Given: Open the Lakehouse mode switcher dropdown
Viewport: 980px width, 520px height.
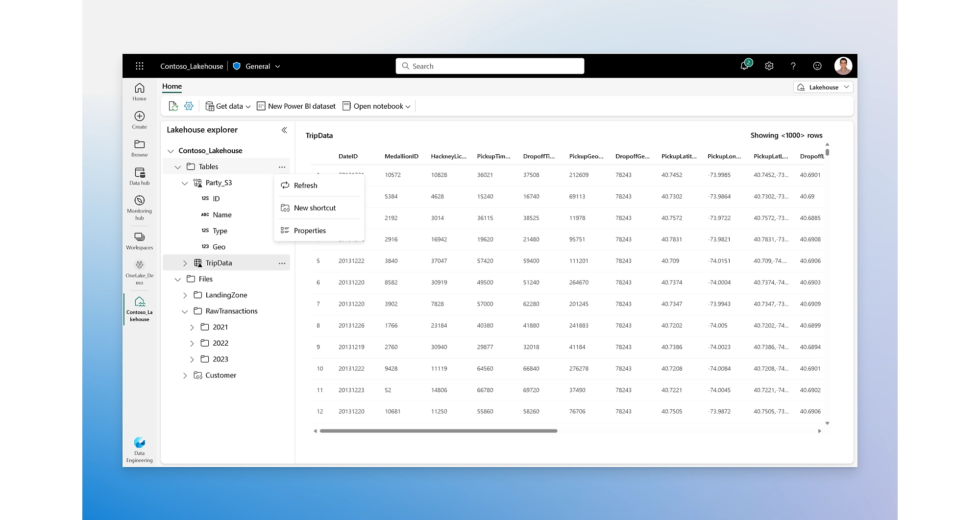Looking at the screenshot, I should click(x=823, y=87).
